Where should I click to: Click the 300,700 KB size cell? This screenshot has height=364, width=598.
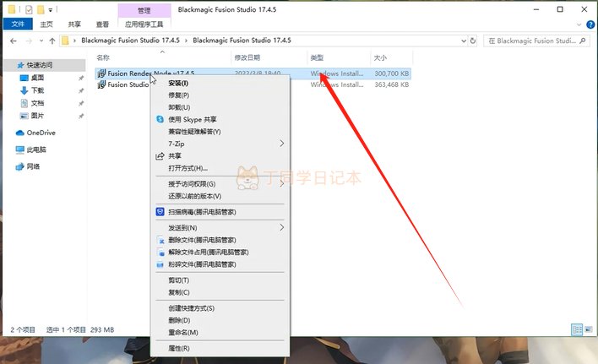coord(392,73)
